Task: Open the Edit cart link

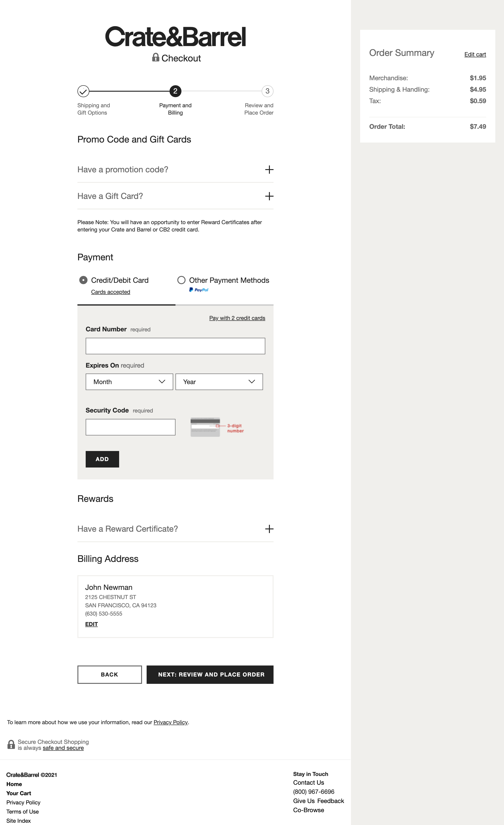Action: (475, 54)
